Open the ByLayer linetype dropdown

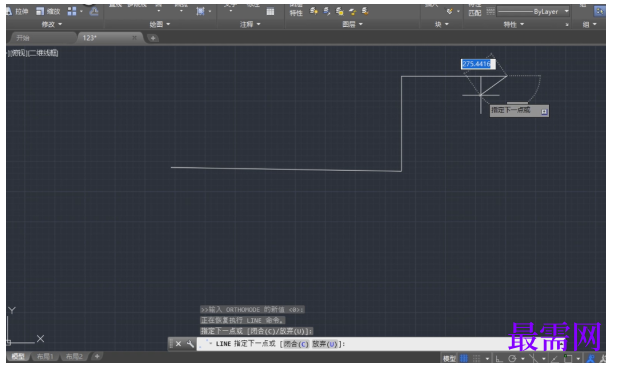click(x=567, y=11)
